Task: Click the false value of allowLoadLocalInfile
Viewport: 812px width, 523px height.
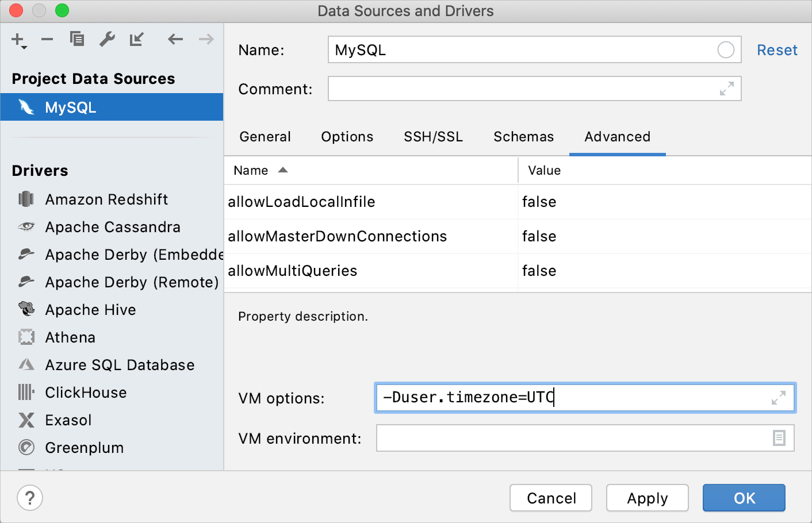Action: tap(539, 202)
